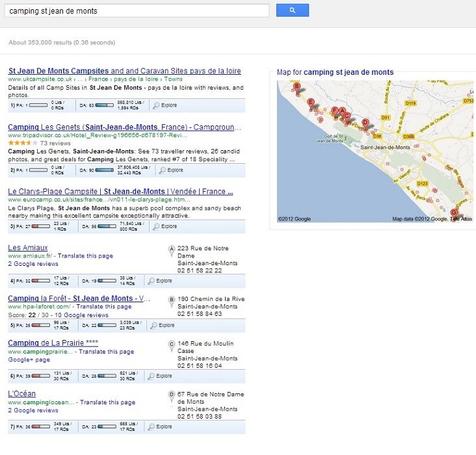Focus the search box with camping query

click(137, 11)
